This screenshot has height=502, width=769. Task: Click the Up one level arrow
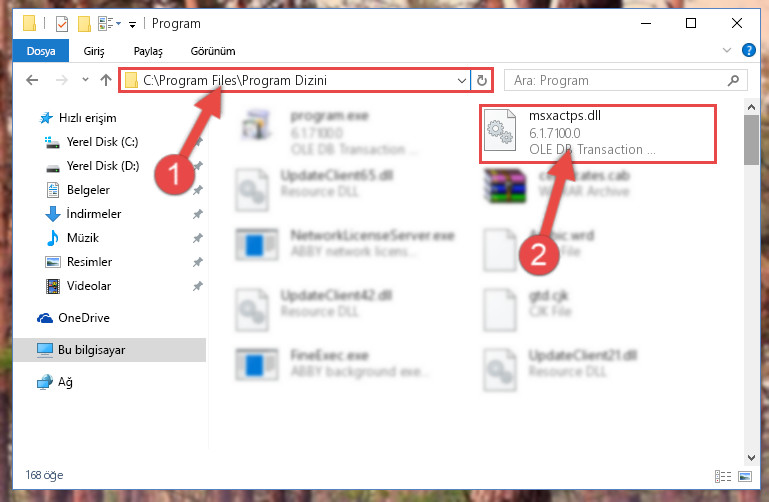pos(106,80)
